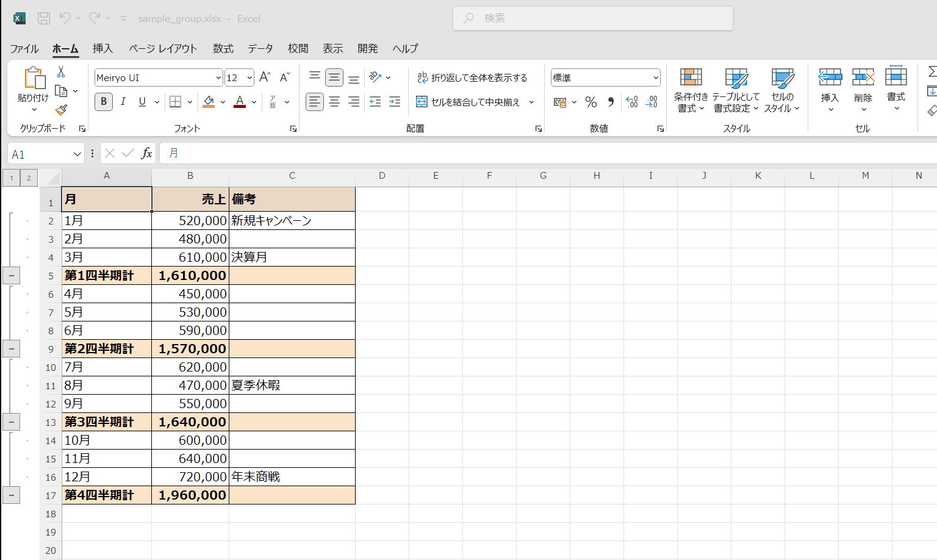Collapse the 第4四半期計 outline group

coord(11,495)
